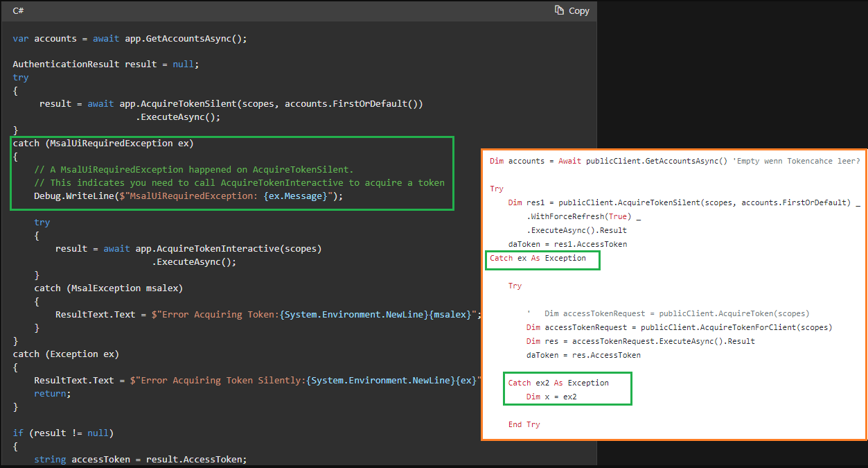Click the Debug.WriteLine statement
The height and width of the screenshot is (468, 868).
(x=188, y=196)
